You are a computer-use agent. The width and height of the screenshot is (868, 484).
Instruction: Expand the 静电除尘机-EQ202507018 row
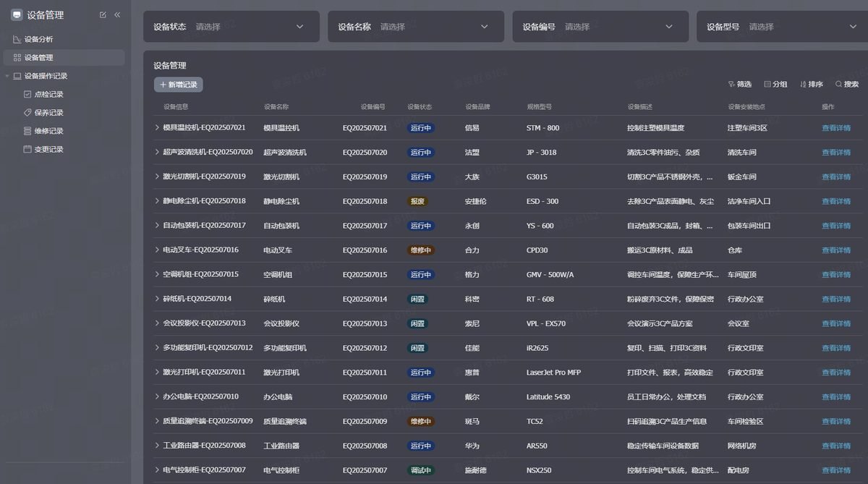157,201
